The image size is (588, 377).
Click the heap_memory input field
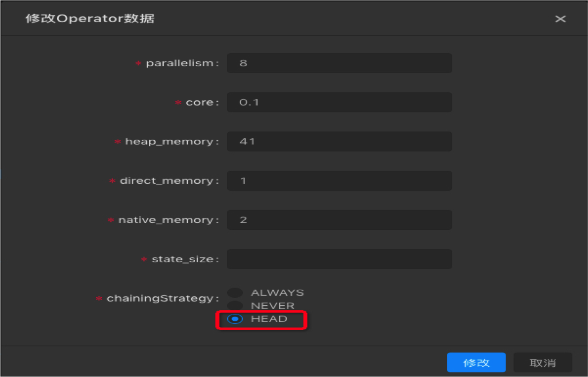tap(339, 142)
